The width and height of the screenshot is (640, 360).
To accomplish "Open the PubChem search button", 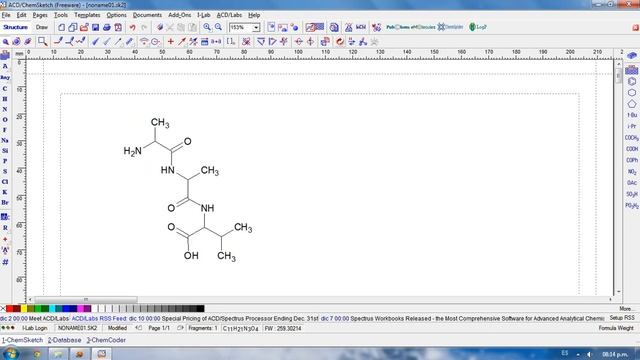I will (398, 27).
